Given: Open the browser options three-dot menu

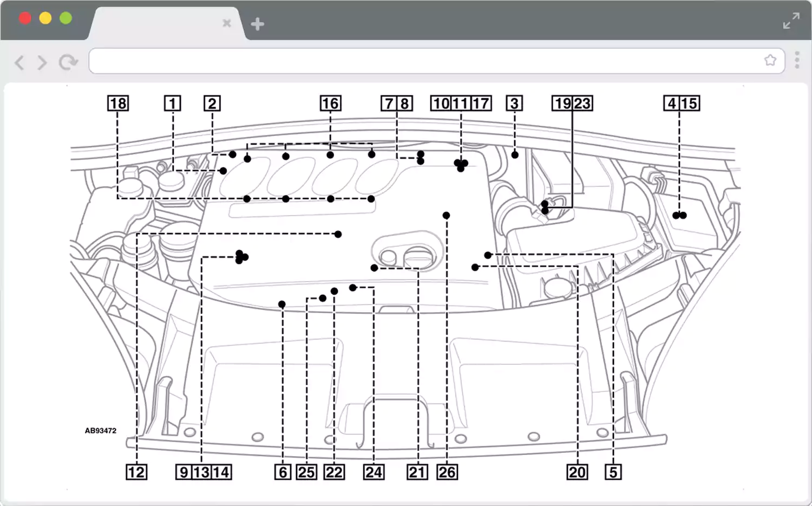Looking at the screenshot, I should (x=796, y=60).
